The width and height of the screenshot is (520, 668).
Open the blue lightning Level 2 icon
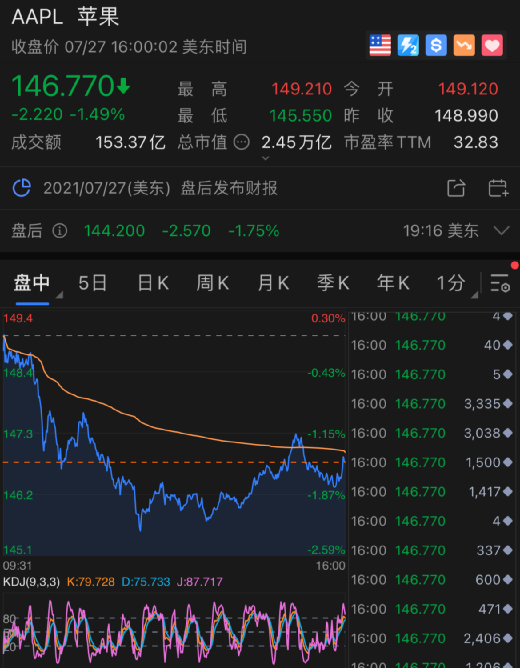pyautogui.click(x=408, y=45)
